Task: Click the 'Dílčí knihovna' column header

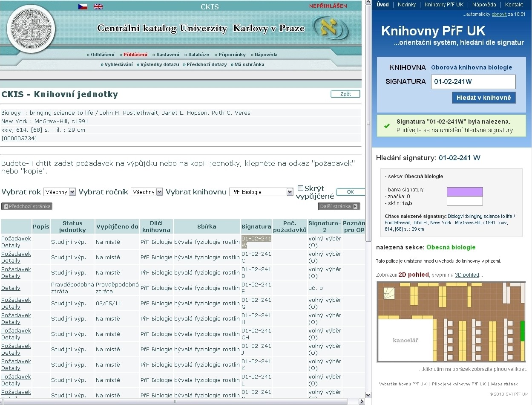Action: tap(156, 226)
